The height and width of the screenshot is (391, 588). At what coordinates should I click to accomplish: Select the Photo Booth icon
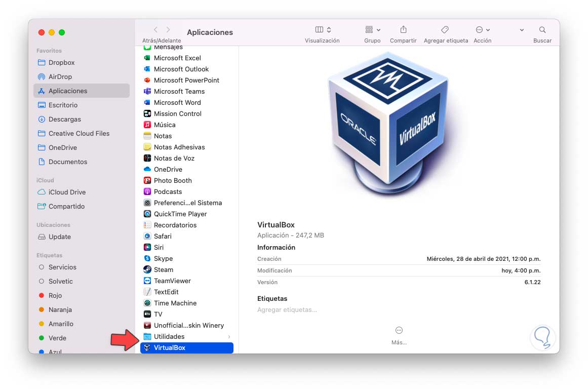click(147, 180)
